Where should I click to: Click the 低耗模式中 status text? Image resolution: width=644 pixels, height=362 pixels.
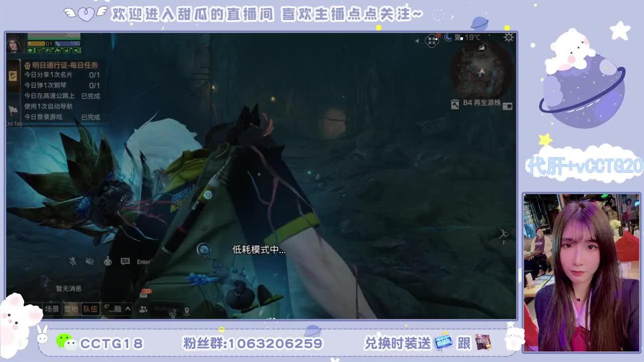tap(259, 249)
